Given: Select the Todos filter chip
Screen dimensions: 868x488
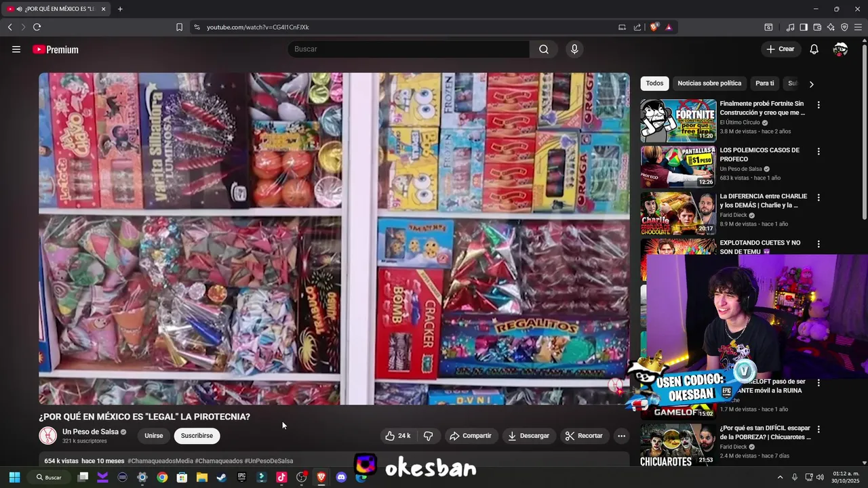Looking at the screenshot, I should tap(654, 83).
